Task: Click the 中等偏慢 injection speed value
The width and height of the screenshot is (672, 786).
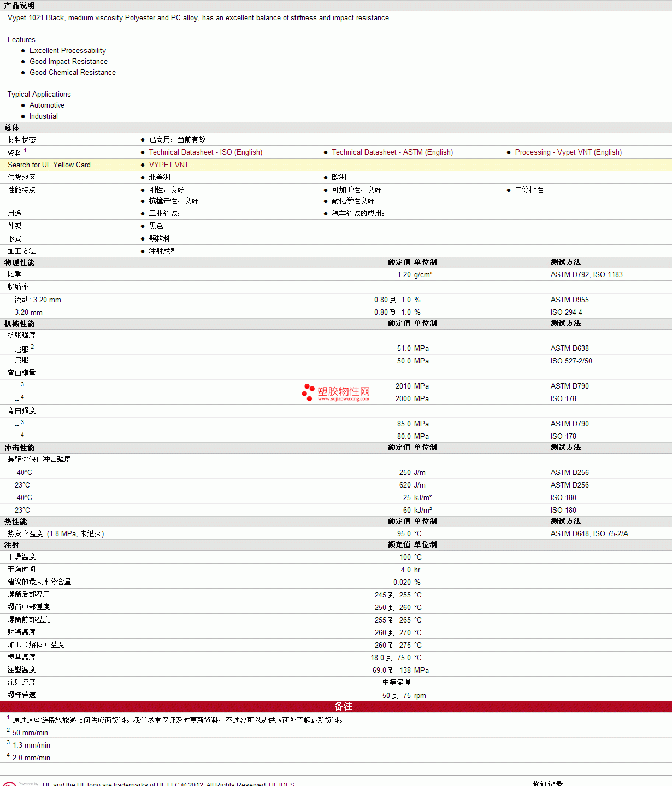Action: point(397,683)
